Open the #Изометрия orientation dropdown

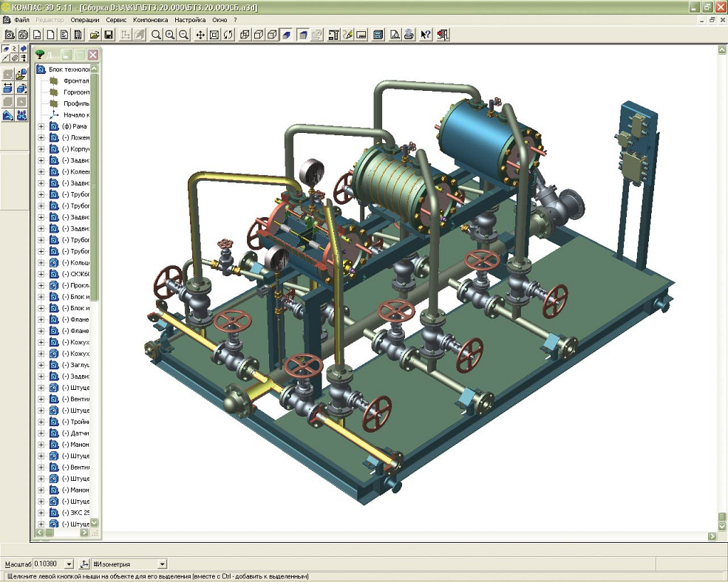tap(163, 564)
